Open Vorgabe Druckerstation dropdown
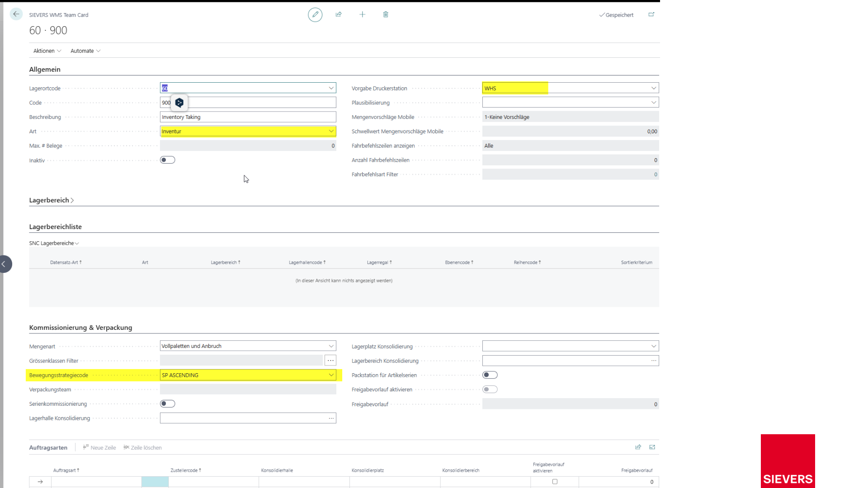The height and width of the screenshot is (488, 868). [654, 88]
